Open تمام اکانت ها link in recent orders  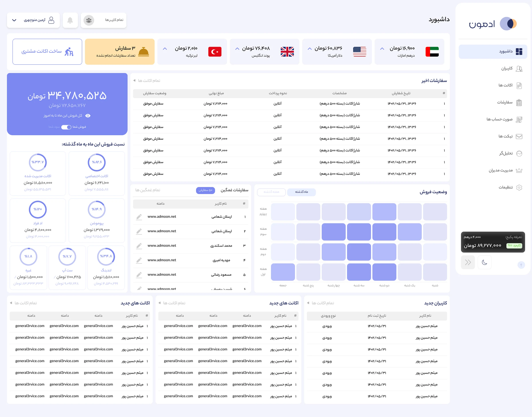(x=147, y=81)
